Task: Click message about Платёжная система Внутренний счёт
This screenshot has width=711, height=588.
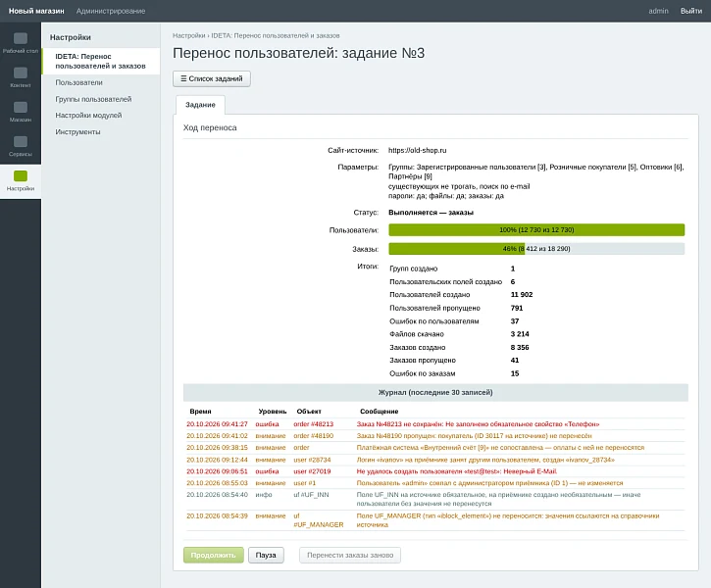Action: 500,448
